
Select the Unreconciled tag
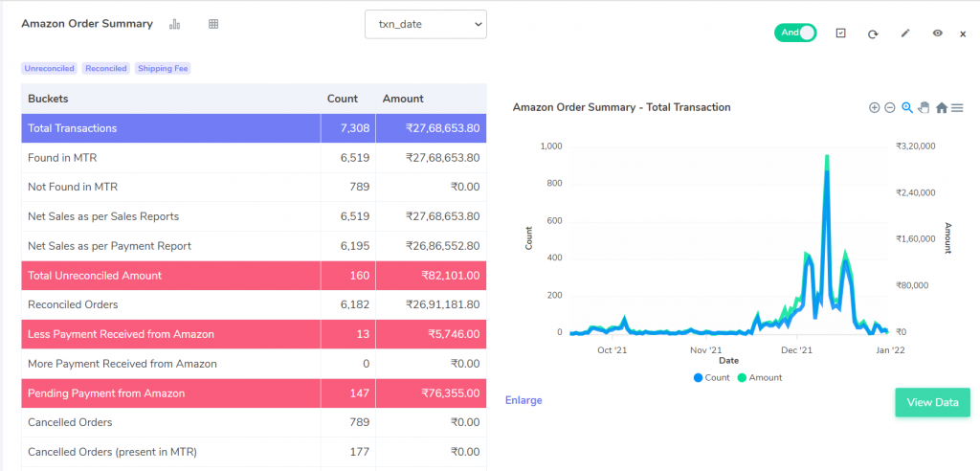click(x=50, y=68)
